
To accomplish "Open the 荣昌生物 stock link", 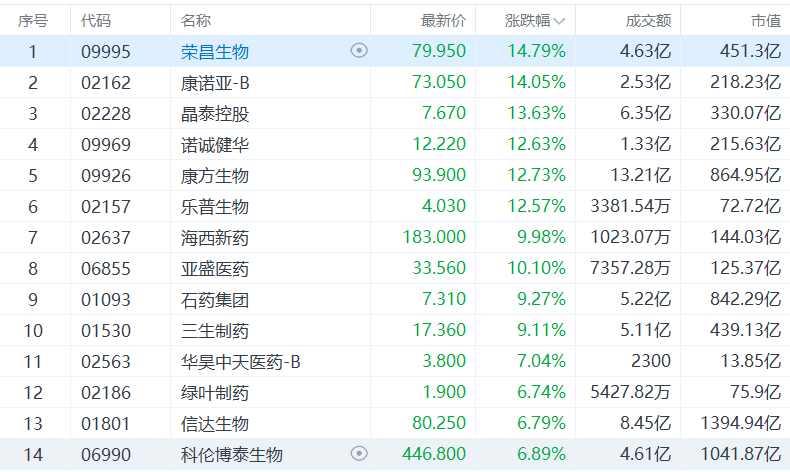I will point(215,52).
